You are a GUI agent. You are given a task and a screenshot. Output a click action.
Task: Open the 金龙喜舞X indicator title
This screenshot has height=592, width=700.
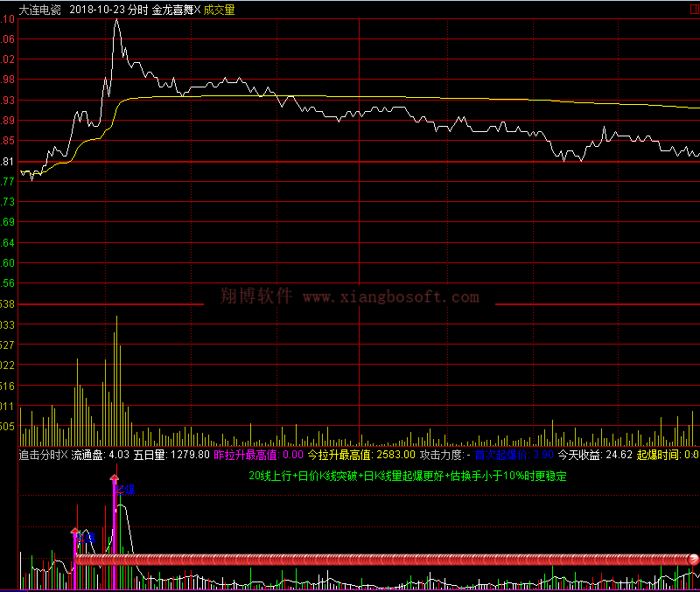click(x=176, y=10)
